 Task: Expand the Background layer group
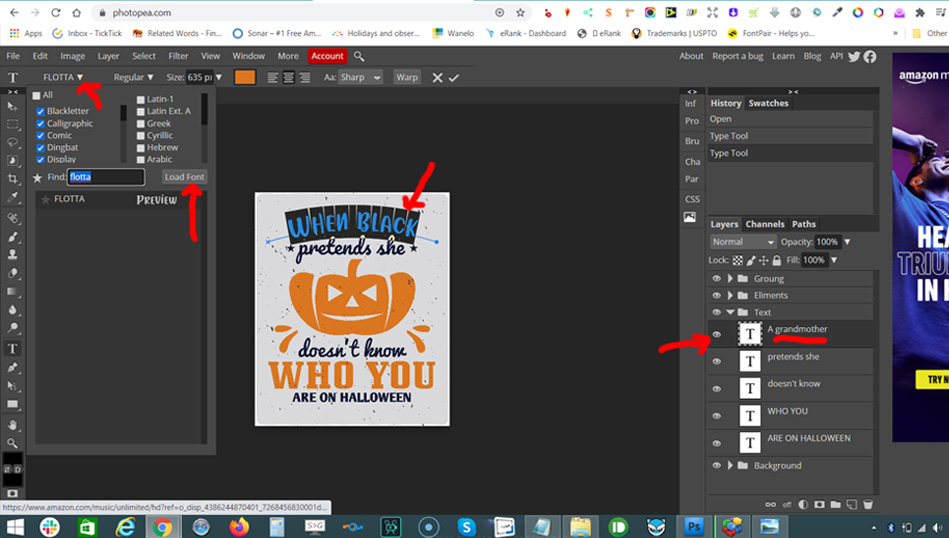(x=731, y=466)
